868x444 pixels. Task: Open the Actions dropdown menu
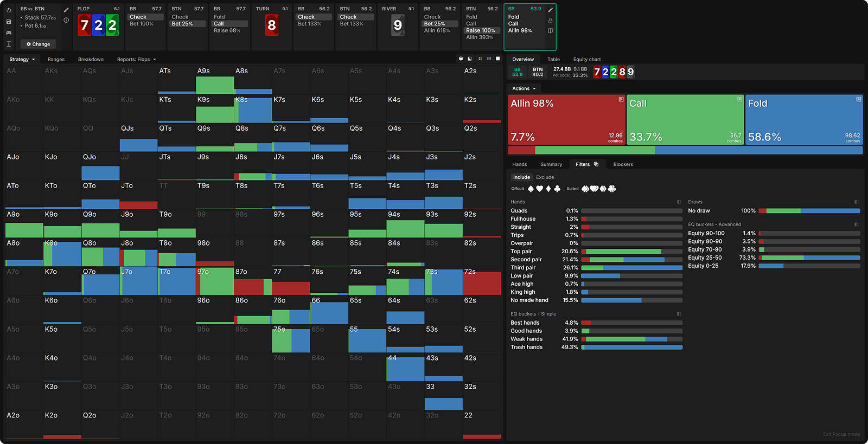(524, 88)
